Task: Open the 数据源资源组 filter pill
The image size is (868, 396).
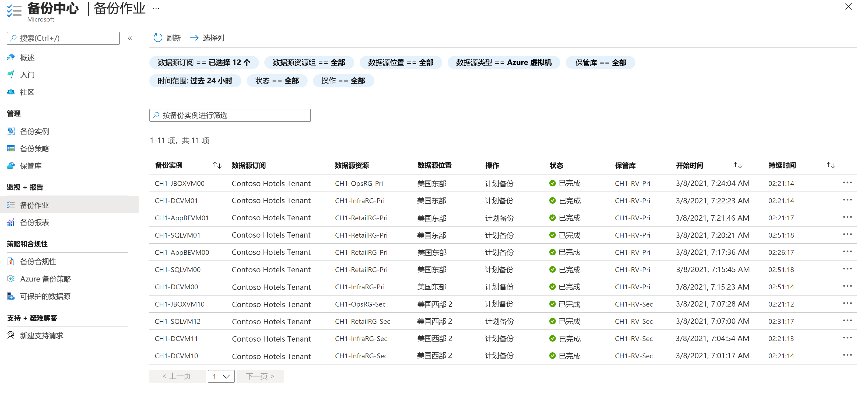Action: point(309,62)
